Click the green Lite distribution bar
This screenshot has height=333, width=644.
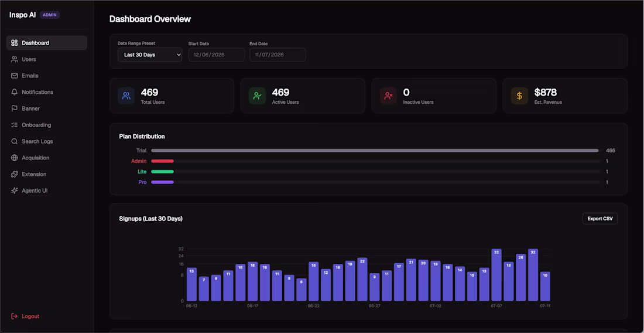pos(162,171)
